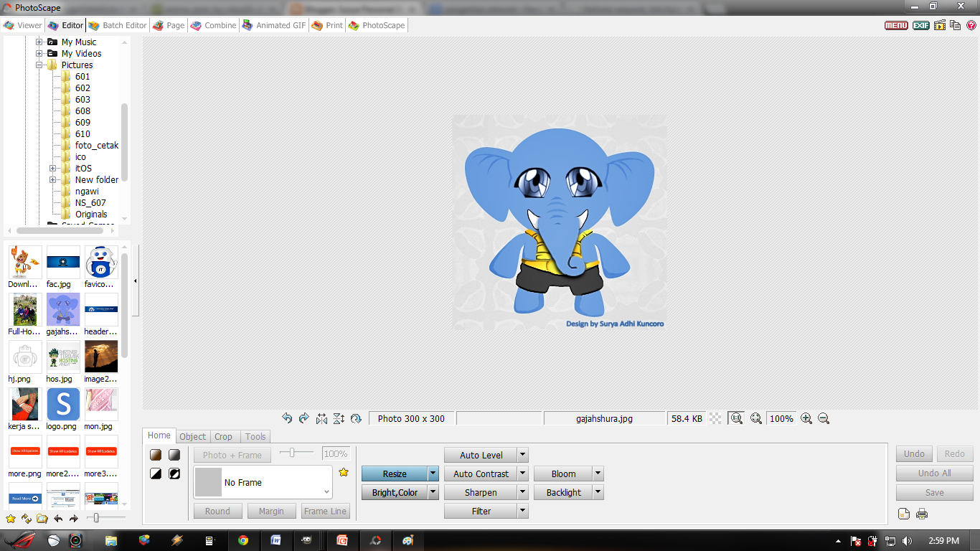The image size is (980, 551).
Task: Open the red MENU icon
Action: coord(896,25)
